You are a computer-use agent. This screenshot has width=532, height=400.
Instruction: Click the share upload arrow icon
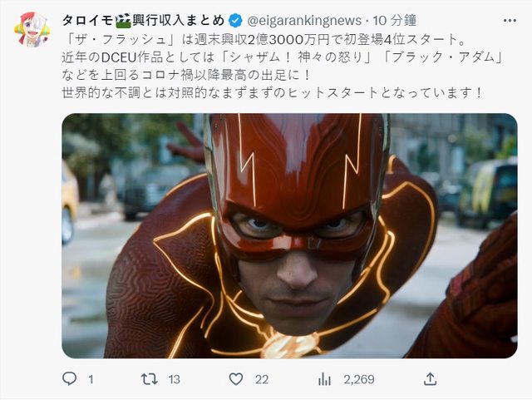click(x=430, y=378)
